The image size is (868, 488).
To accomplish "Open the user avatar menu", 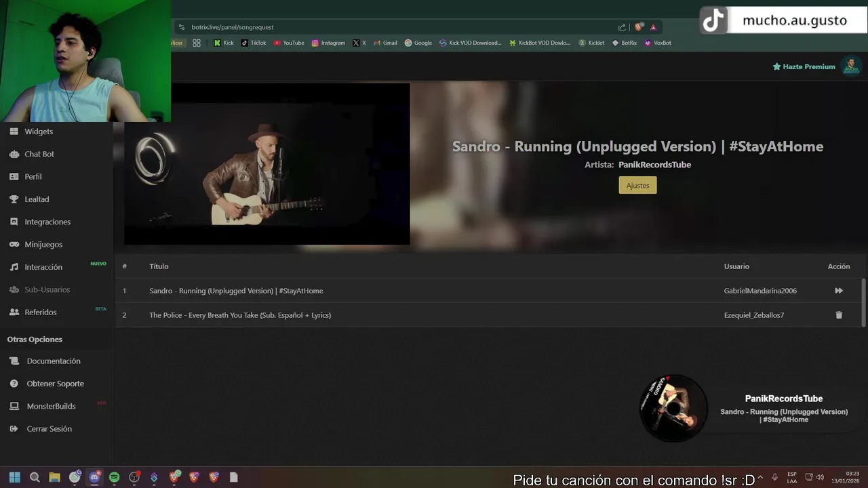I will coord(850,66).
